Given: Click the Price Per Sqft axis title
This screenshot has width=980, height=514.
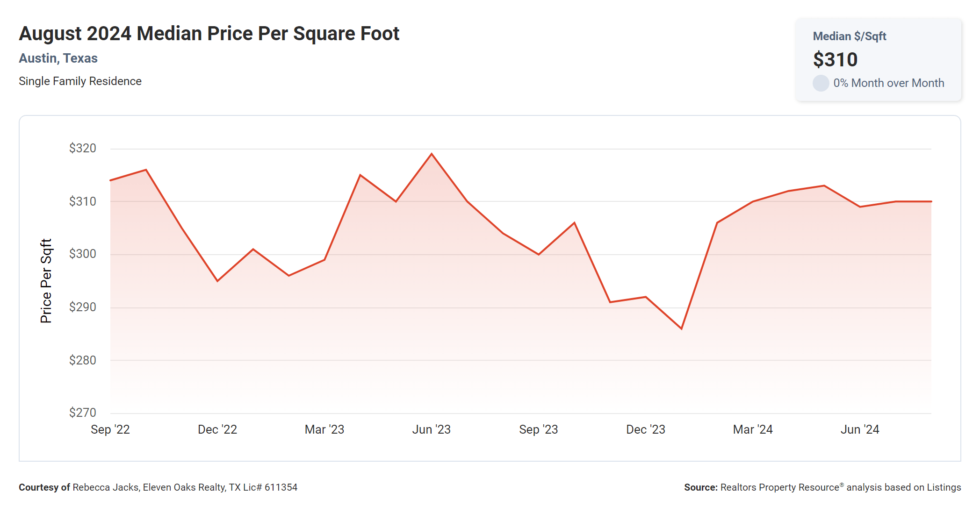Looking at the screenshot, I should 46,281.
